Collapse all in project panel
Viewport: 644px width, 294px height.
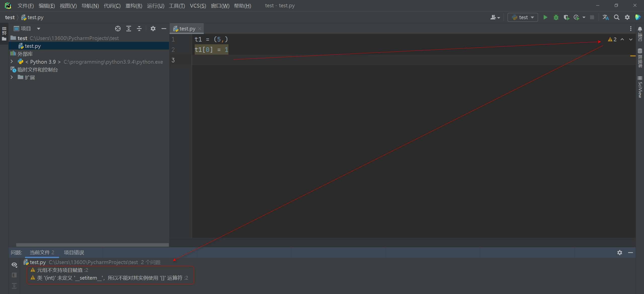click(139, 29)
